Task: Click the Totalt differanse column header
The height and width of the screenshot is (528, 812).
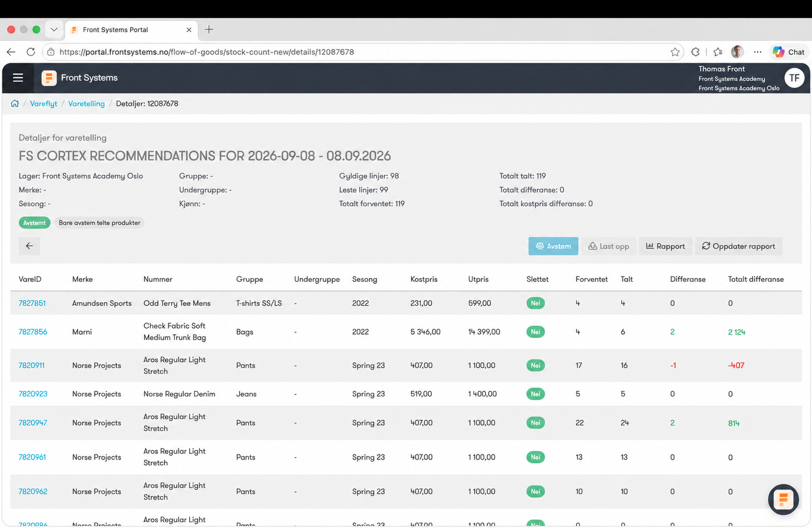Action: (756, 279)
